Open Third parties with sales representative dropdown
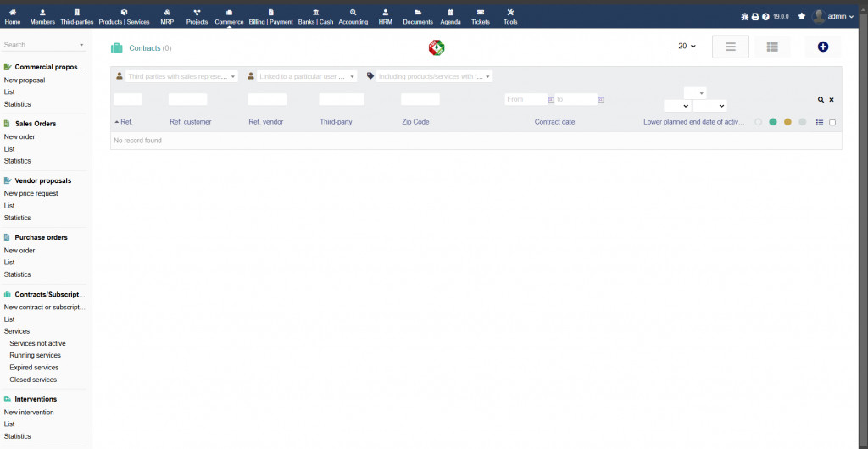The height and width of the screenshot is (449, 868). 181,76
